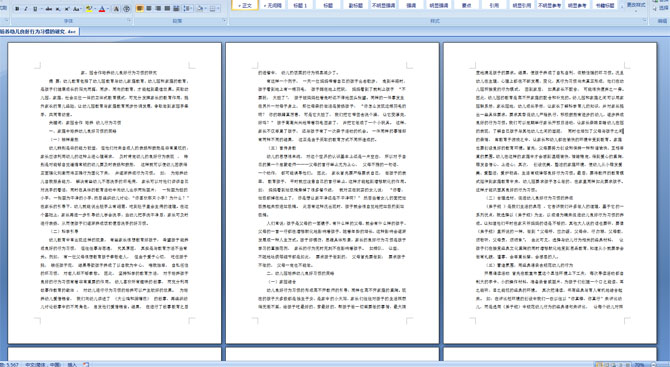Open the shading fill icon

(200, 9)
